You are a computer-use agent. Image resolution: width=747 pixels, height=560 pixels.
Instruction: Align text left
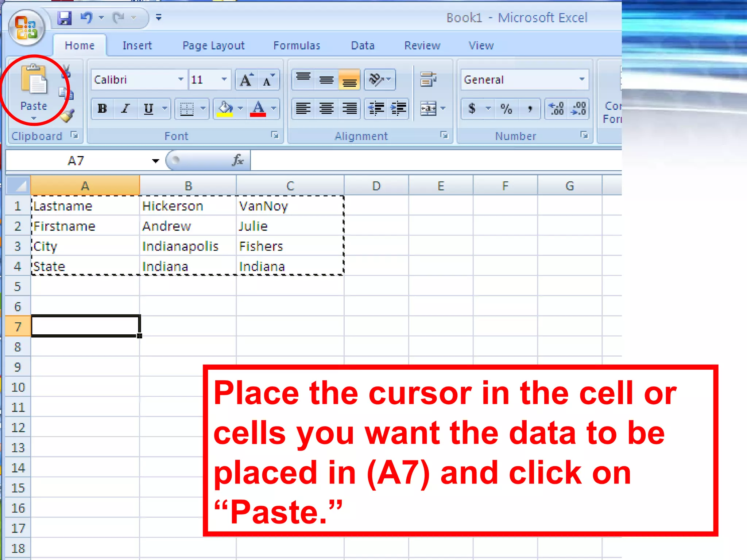pyautogui.click(x=303, y=108)
